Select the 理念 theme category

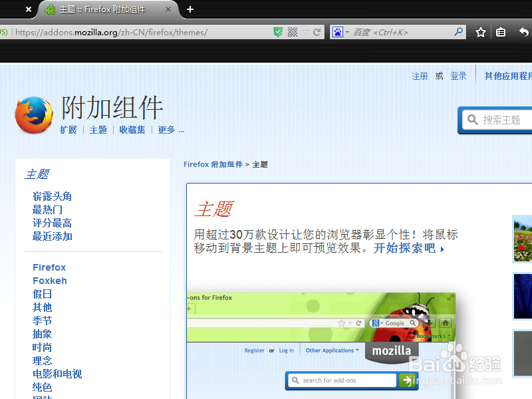(42, 360)
